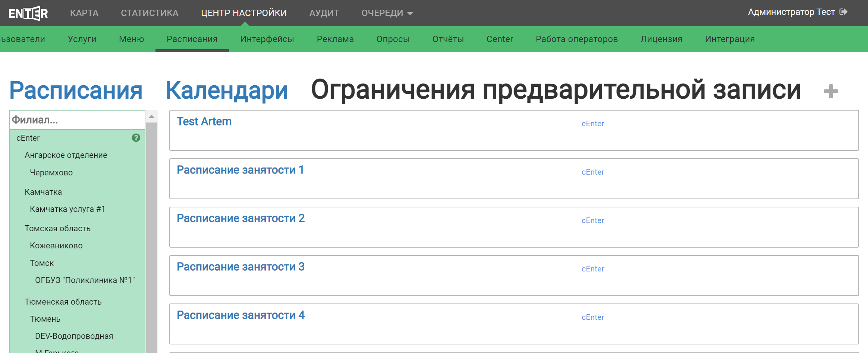Image resolution: width=868 pixels, height=353 pixels.
Task: Select Камчатка услуга #1 branch
Action: 67,209
